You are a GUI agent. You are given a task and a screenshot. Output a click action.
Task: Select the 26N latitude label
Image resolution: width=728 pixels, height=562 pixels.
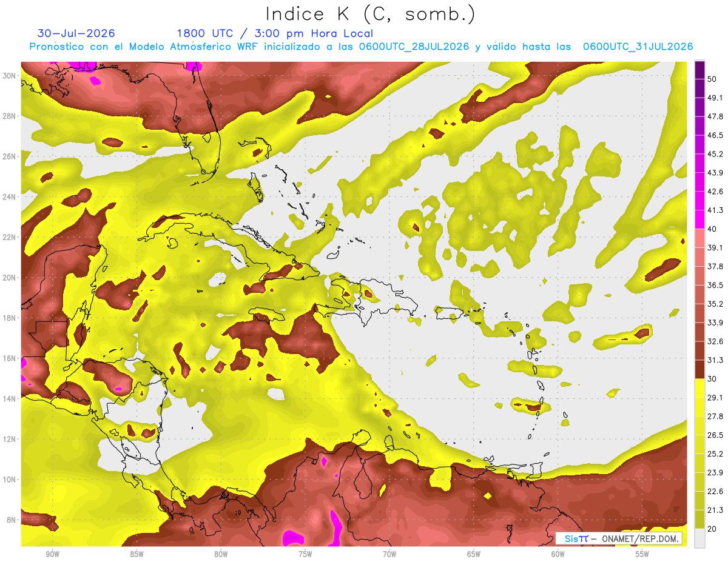click(x=10, y=156)
